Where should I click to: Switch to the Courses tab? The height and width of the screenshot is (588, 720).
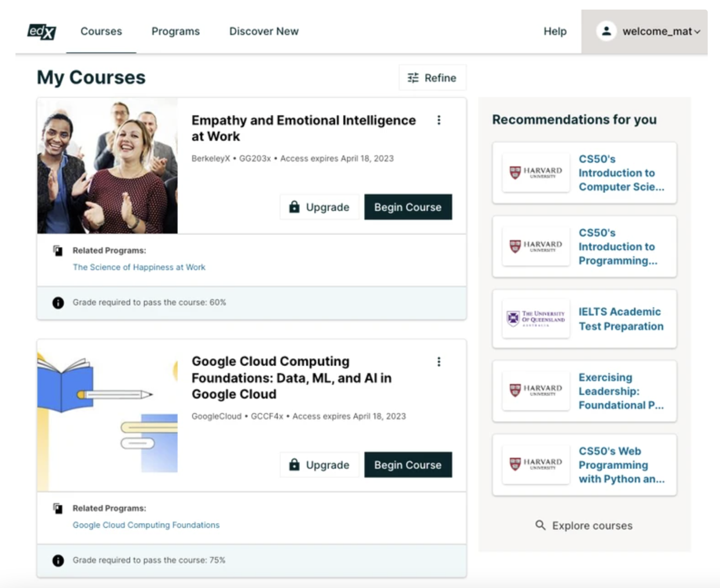click(101, 31)
